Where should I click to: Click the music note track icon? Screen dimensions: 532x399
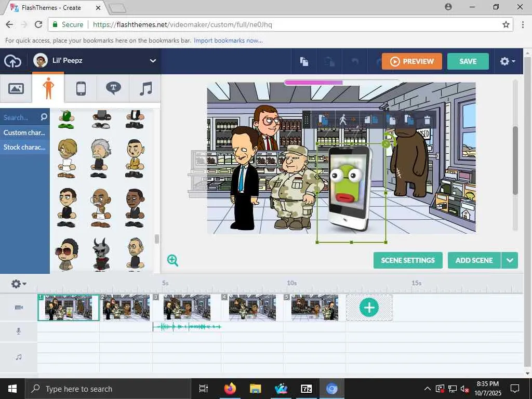click(x=19, y=357)
